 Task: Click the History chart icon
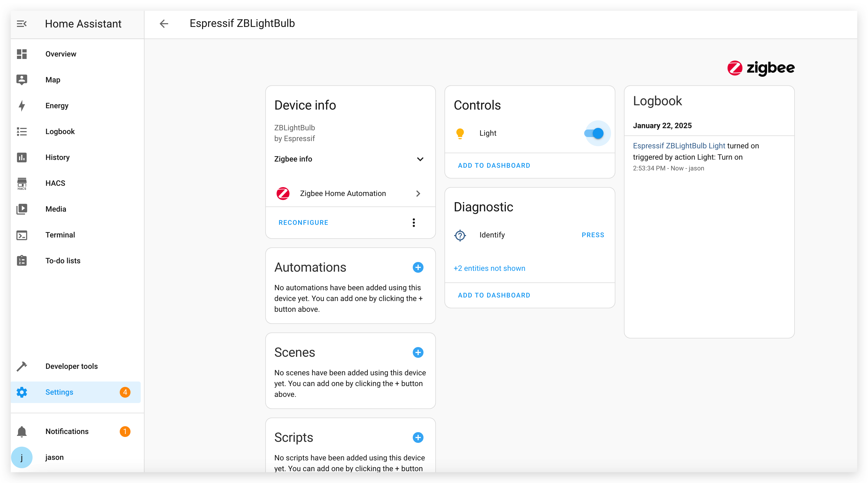click(x=22, y=157)
